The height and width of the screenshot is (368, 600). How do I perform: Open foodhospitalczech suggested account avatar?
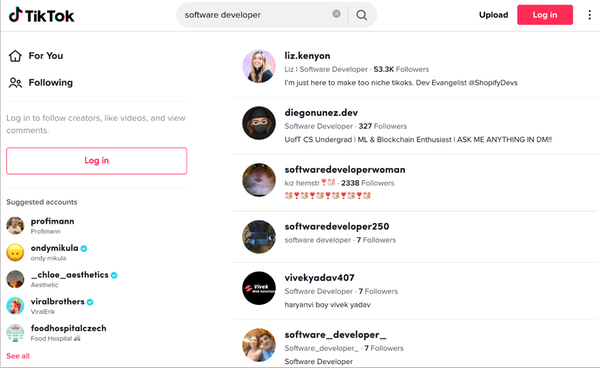coord(15,333)
